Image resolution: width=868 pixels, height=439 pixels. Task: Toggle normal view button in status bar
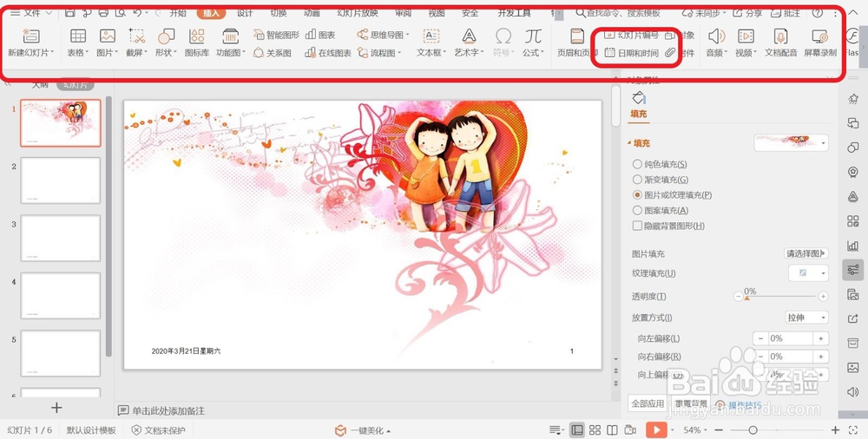coord(577,430)
